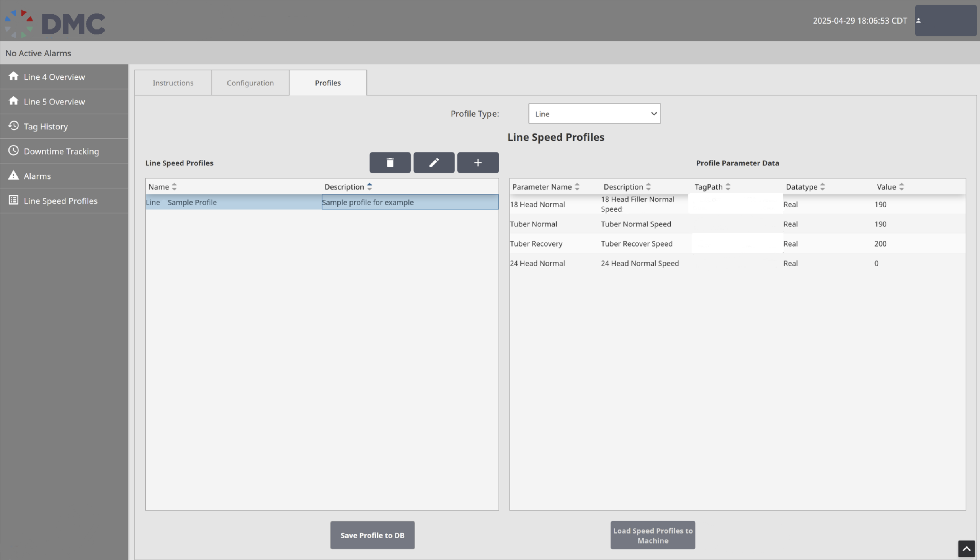Select the Tuber Recovery parameter row

[x=737, y=244]
